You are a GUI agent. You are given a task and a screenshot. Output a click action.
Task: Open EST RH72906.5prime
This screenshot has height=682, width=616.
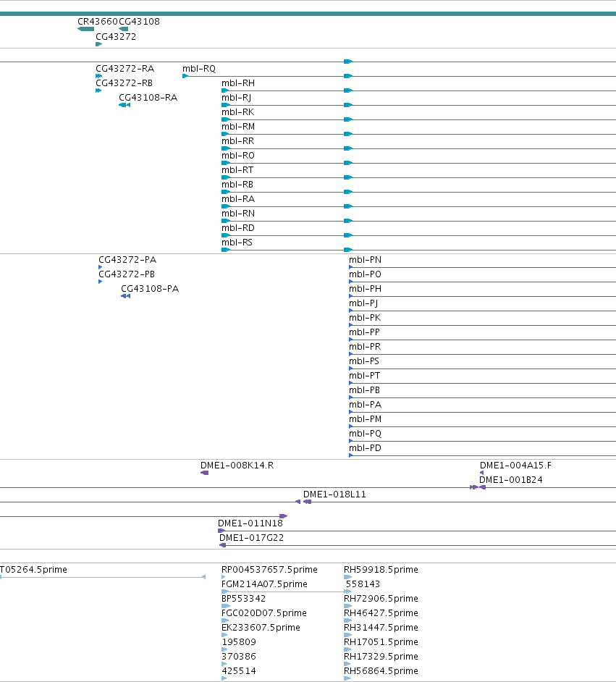click(381, 599)
